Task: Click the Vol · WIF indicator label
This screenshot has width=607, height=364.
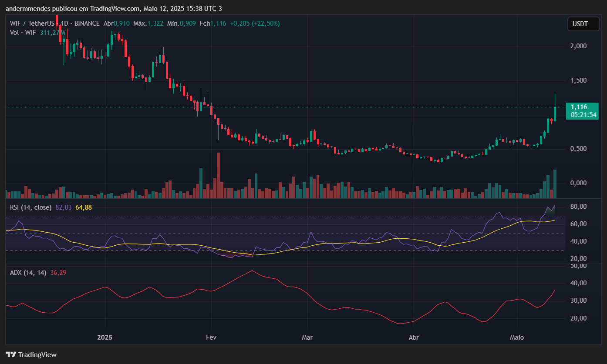Action: [x=24, y=33]
